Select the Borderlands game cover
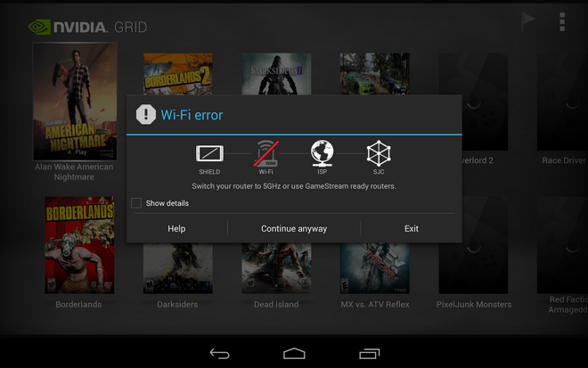This screenshot has width=588, height=368. click(x=79, y=245)
